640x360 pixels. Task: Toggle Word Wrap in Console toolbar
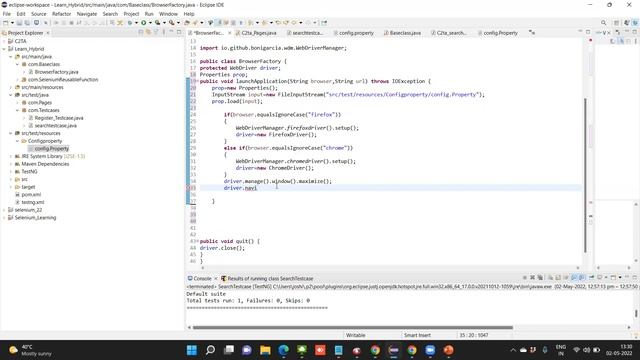(566, 278)
